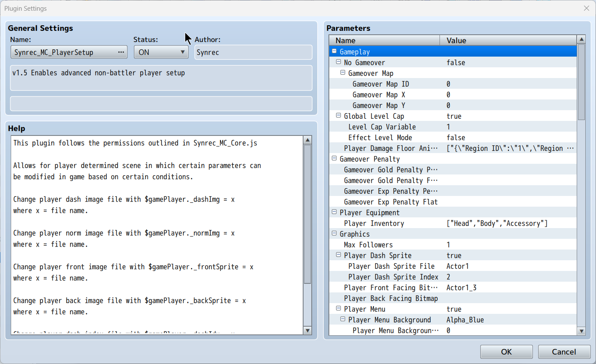
Task: Collapse the Gameover Map tree node
Action: [x=343, y=73]
